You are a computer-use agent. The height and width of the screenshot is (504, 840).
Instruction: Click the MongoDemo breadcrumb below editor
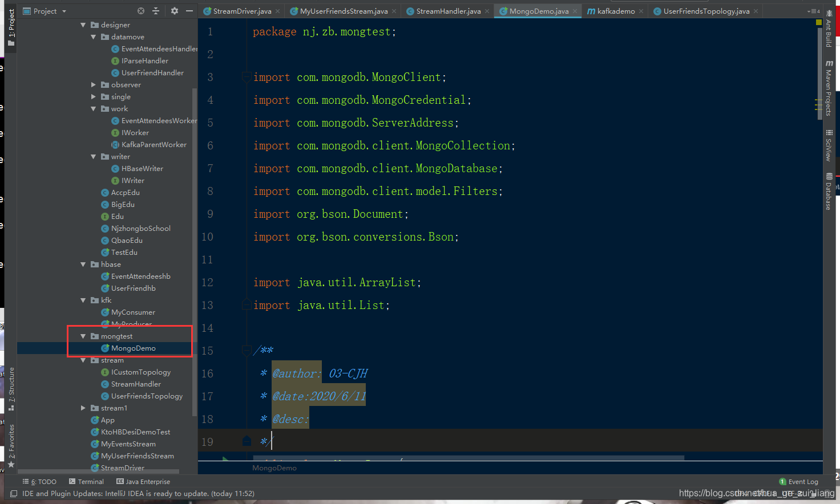pyautogui.click(x=274, y=468)
